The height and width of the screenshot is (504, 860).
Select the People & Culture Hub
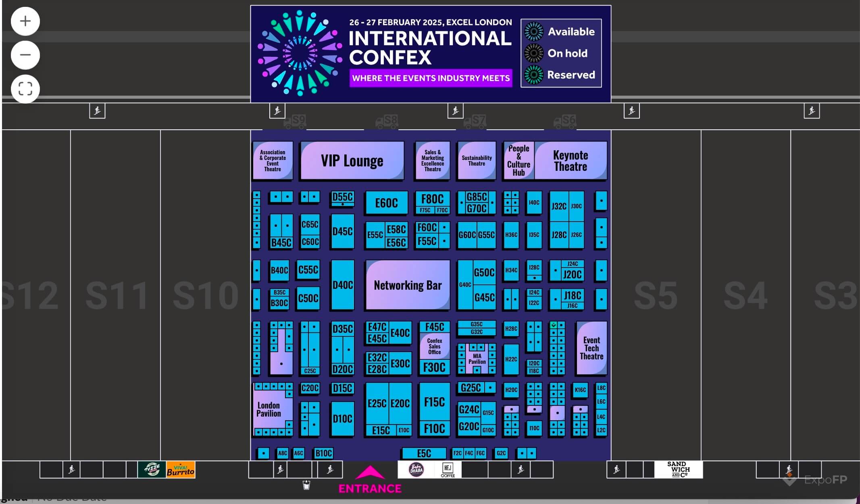[518, 160]
